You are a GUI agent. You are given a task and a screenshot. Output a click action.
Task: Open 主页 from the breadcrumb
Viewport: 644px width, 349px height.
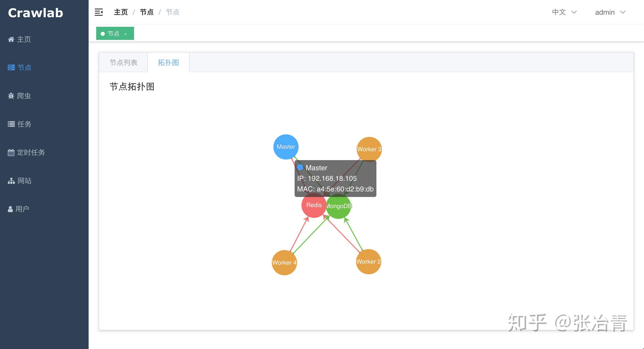(x=121, y=12)
